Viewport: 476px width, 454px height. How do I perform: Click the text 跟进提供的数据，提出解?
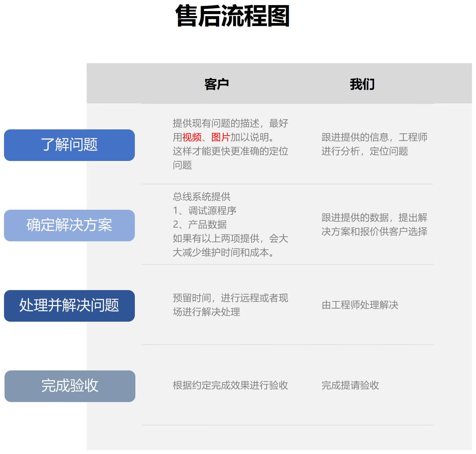(x=374, y=217)
